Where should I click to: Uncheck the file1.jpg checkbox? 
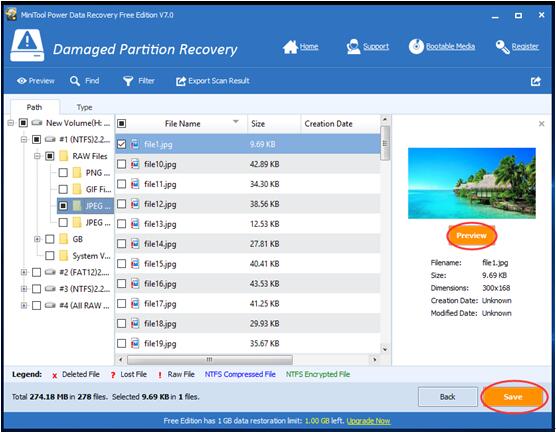(121, 144)
